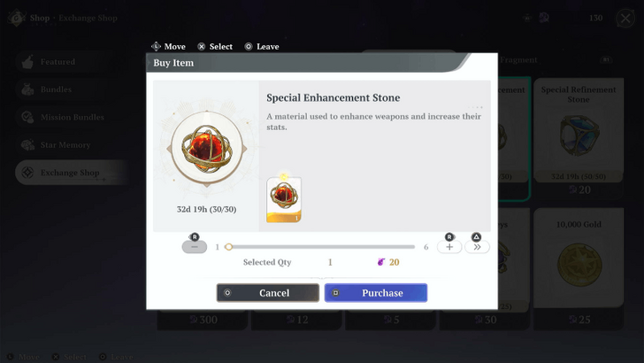The image size is (644, 363).
Task: Select the Exchange Shop tab
Action: coord(70,173)
